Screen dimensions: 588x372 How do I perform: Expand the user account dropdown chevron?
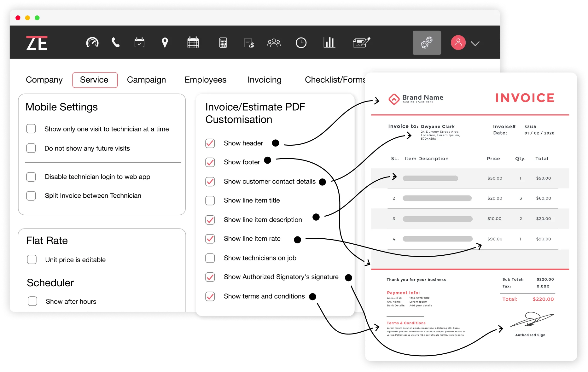pyautogui.click(x=475, y=44)
